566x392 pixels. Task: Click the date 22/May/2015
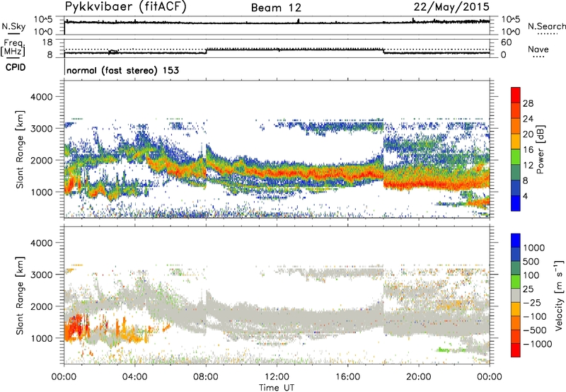pyautogui.click(x=451, y=7)
